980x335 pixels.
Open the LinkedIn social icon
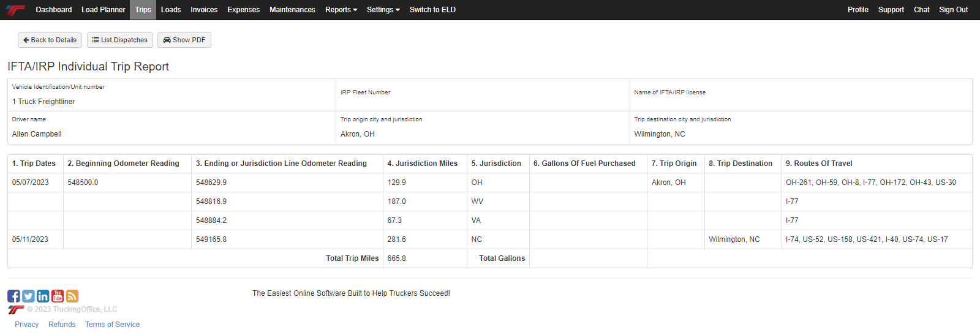(x=43, y=296)
